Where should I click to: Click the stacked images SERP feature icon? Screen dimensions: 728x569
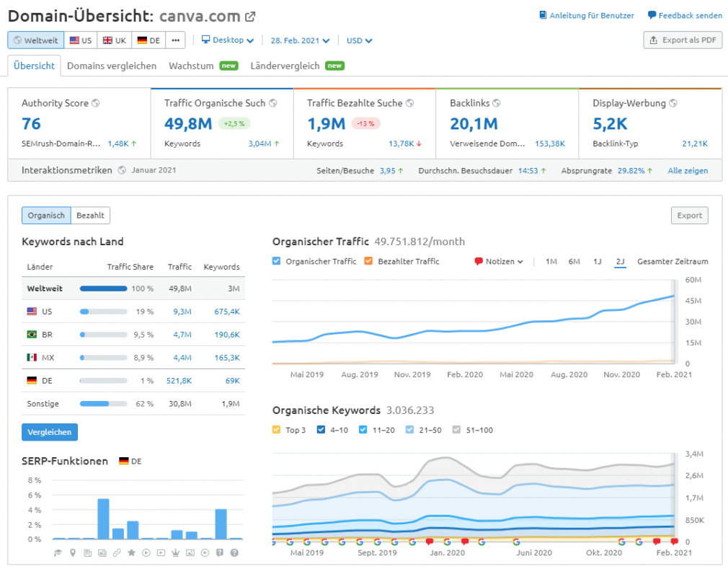[102, 552]
